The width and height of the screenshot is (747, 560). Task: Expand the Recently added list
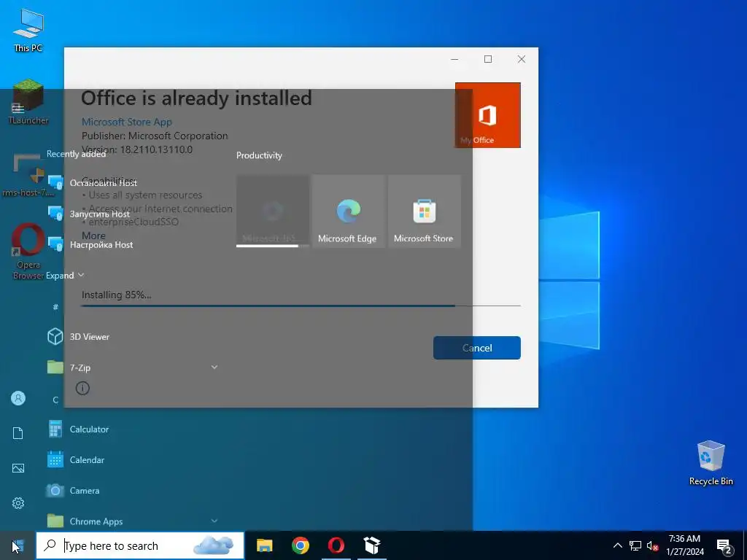(65, 275)
